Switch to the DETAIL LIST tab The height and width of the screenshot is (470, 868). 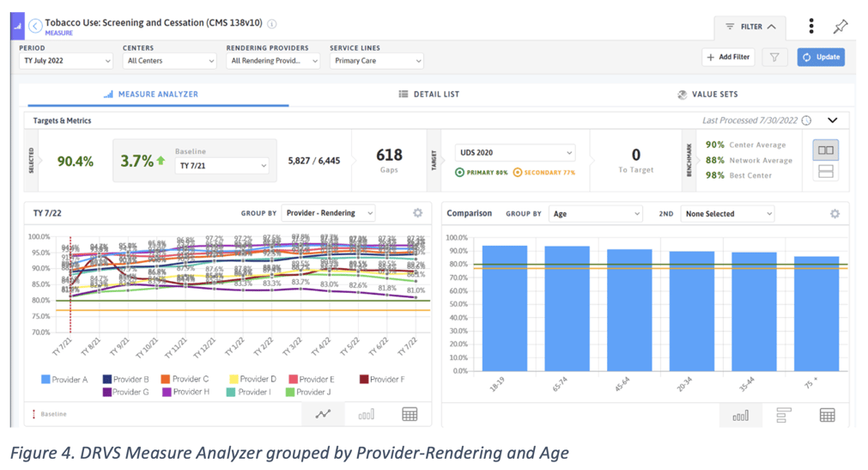pos(429,95)
